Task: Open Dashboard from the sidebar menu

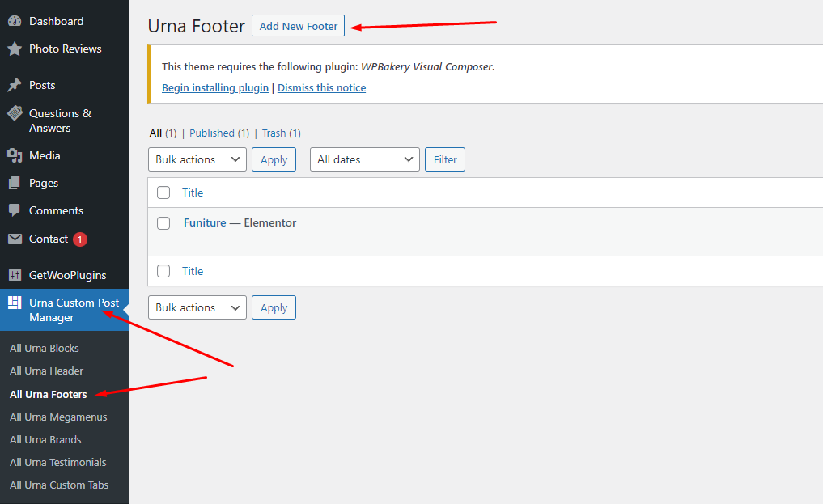Action: click(56, 21)
